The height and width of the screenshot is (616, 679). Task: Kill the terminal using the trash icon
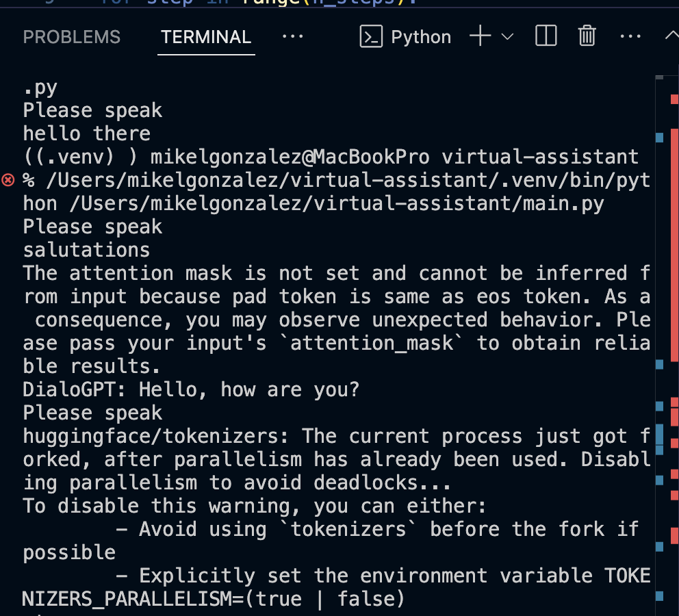587,36
